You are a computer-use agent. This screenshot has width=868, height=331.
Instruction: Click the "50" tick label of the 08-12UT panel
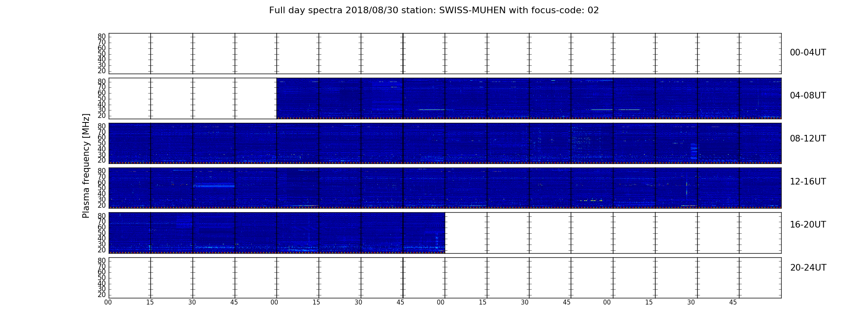pos(102,143)
